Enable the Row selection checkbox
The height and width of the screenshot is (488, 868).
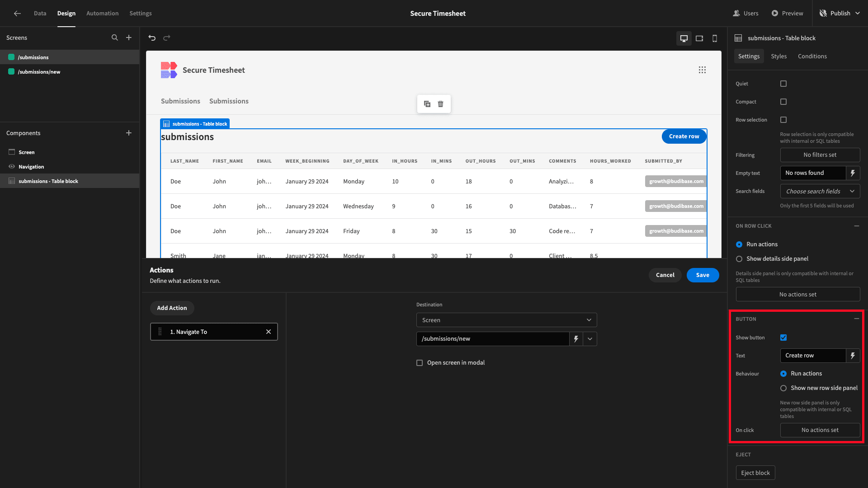[x=783, y=120]
